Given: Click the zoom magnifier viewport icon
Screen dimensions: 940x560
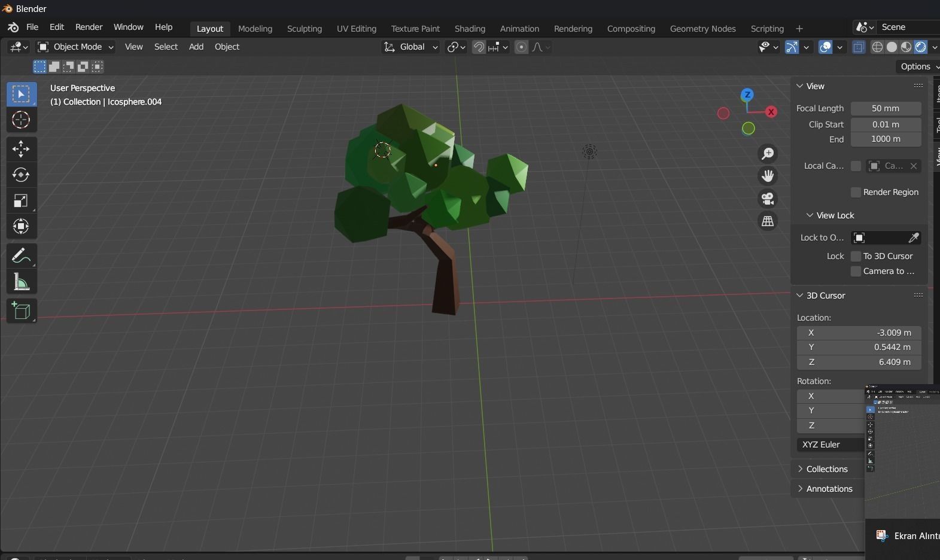Looking at the screenshot, I should click(x=768, y=154).
